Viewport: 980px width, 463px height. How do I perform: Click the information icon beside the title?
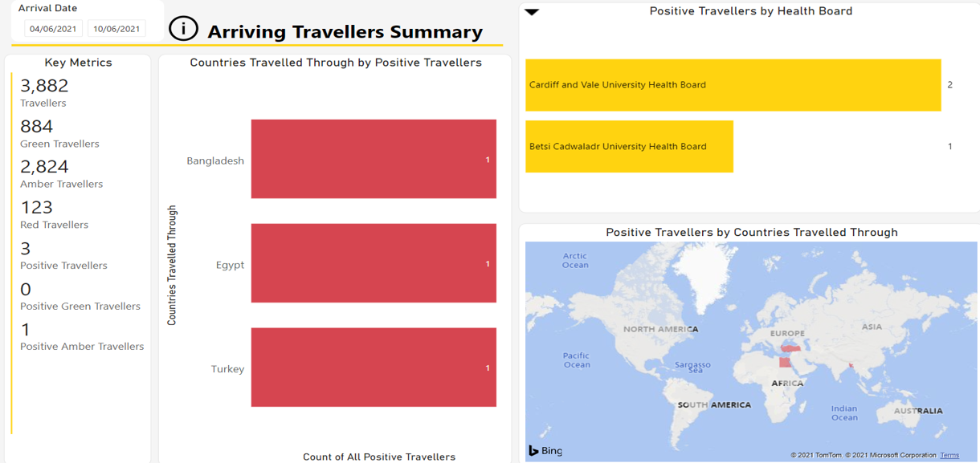click(183, 29)
